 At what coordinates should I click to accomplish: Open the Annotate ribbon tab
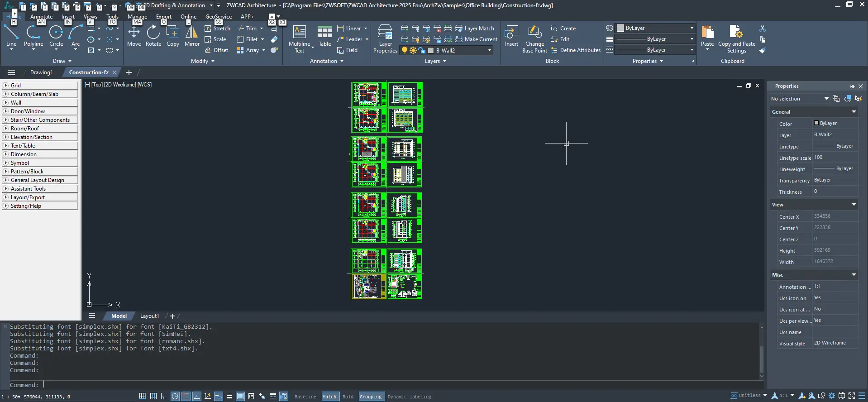point(41,17)
